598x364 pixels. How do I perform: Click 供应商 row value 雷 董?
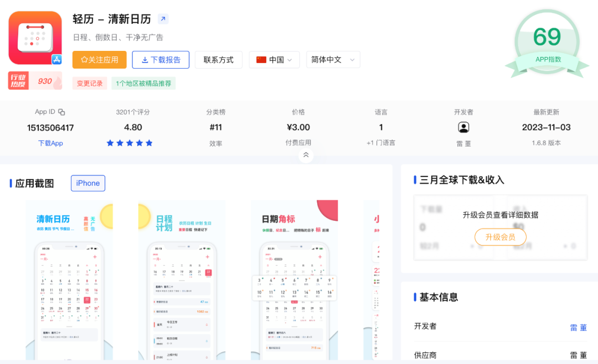578,355
